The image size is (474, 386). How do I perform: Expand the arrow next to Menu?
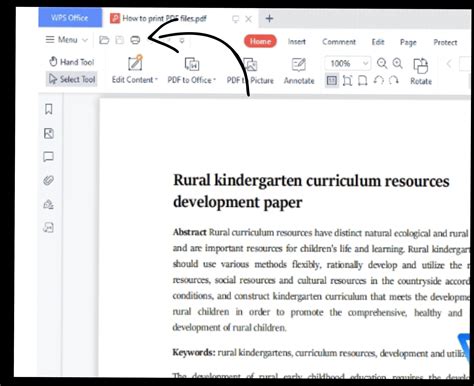click(x=85, y=40)
